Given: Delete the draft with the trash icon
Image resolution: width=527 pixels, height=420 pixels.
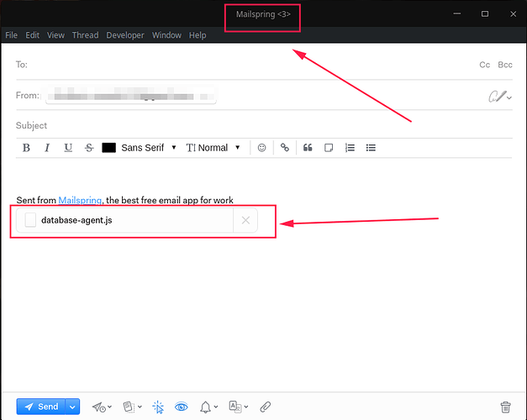Looking at the screenshot, I should click(x=505, y=407).
